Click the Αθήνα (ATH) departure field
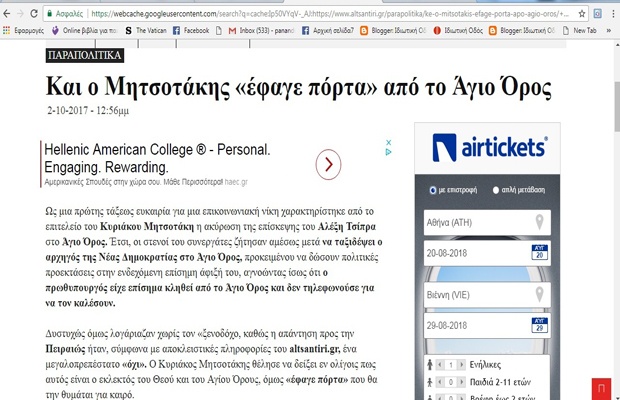The image size is (620, 400). coord(487,223)
